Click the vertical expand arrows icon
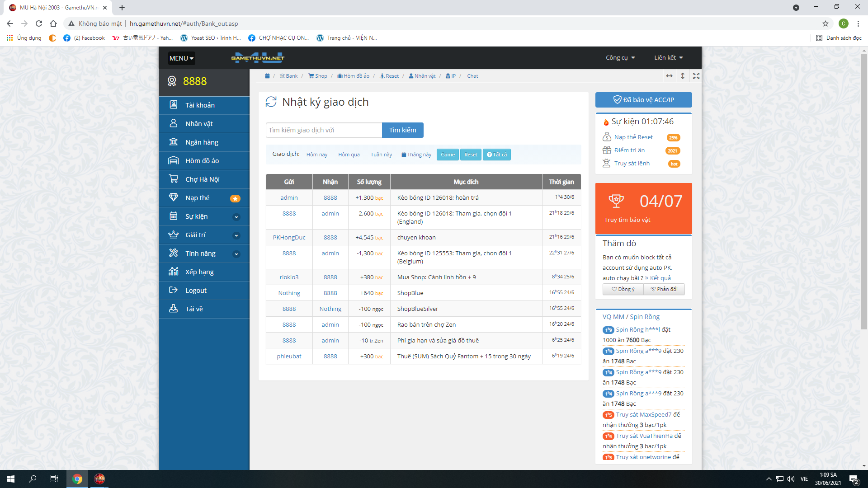 (683, 76)
